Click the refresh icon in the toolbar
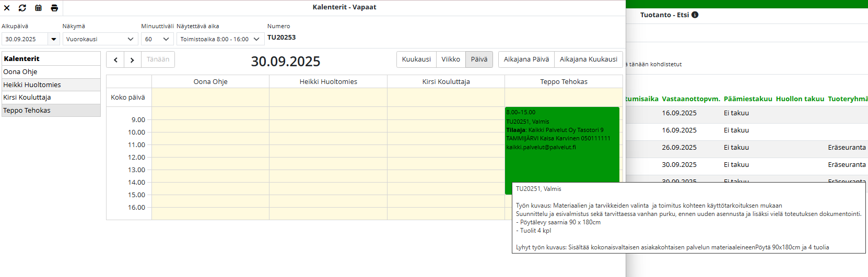 tap(22, 8)
